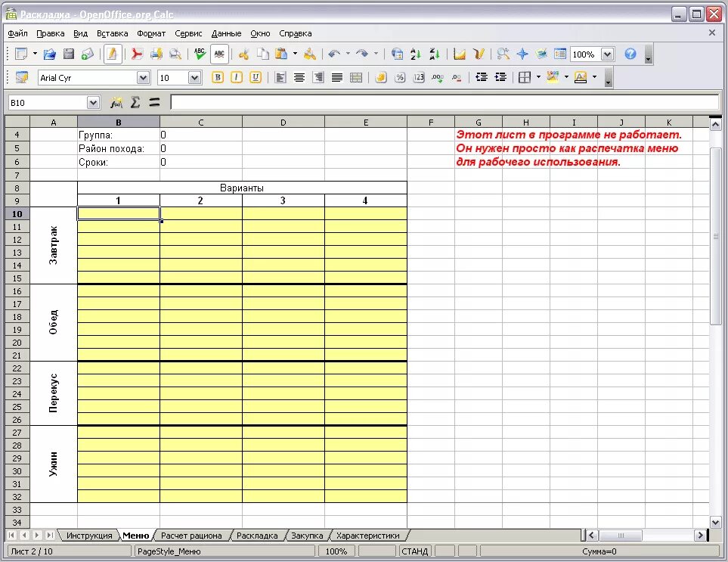Apply Currency number format
This screenshot has height=562, width=728.
pos(381,77)
